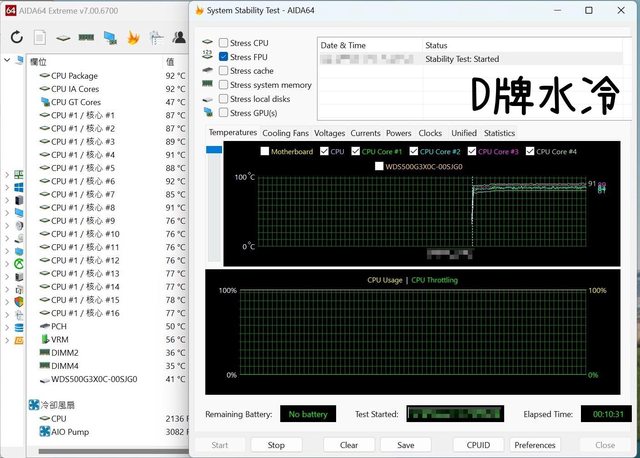
Task: Click the AIO Pump fan icon
Action: (x=44, y=432)
